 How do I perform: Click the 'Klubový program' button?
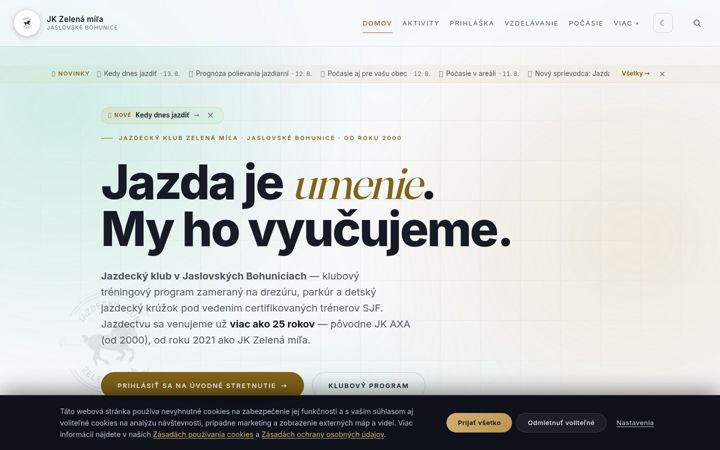pos(369,386)
